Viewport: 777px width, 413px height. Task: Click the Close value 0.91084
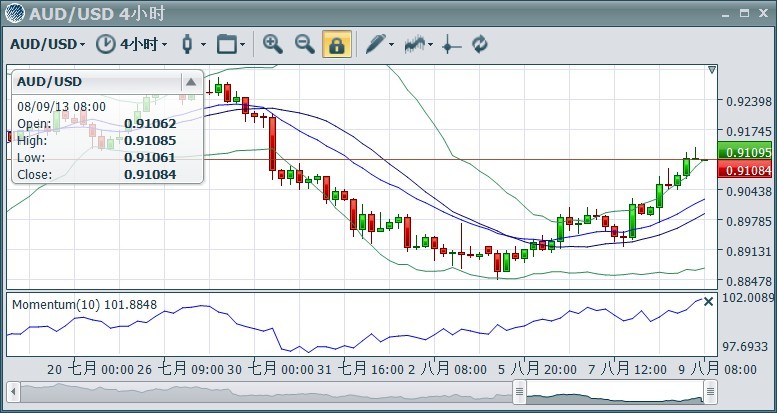[150, 175]
